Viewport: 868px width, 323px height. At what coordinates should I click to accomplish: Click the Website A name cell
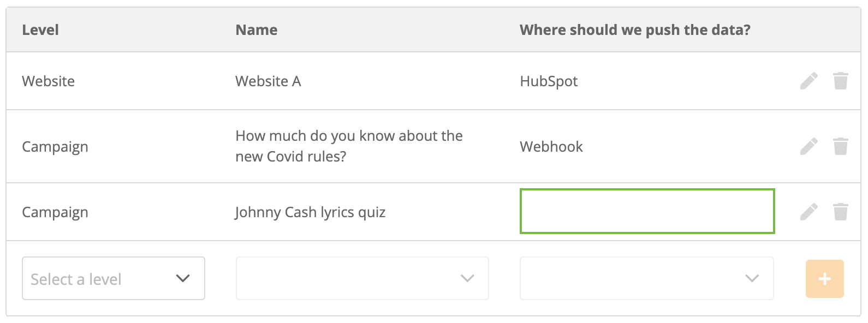[268, 81]
